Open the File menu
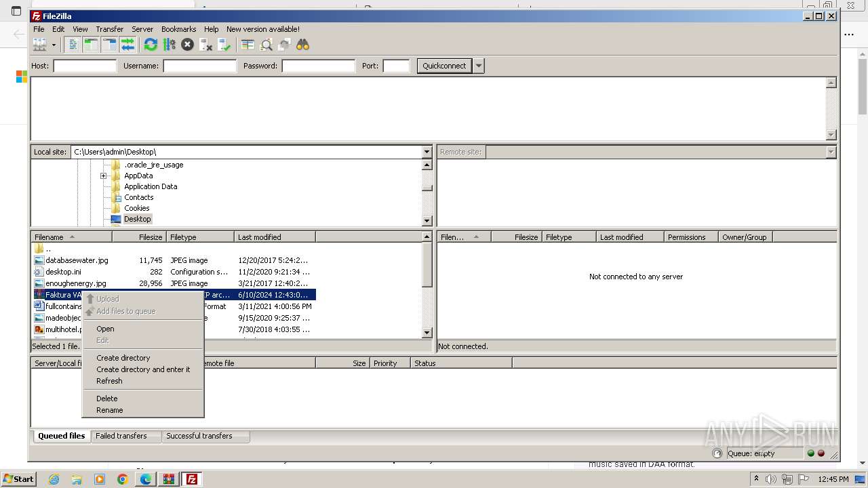This screenshot has width=868, height=488. (x=39, y=29)
